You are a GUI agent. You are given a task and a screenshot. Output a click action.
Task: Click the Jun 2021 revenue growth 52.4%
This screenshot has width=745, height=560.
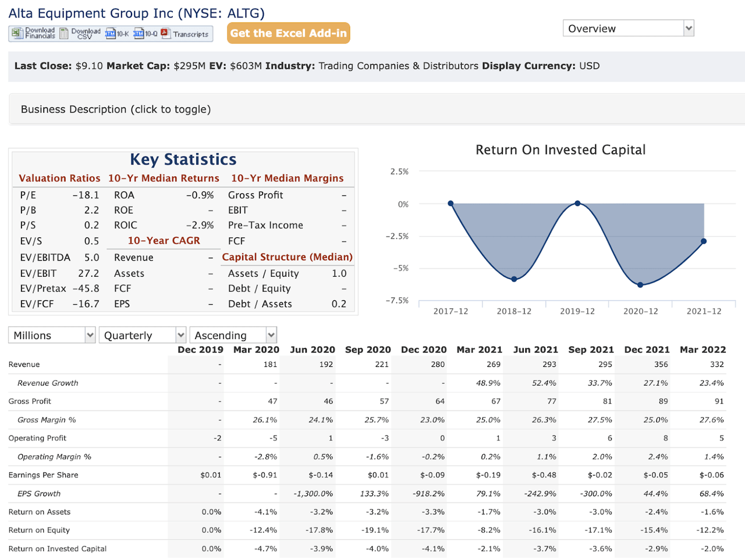pos(544,383)
